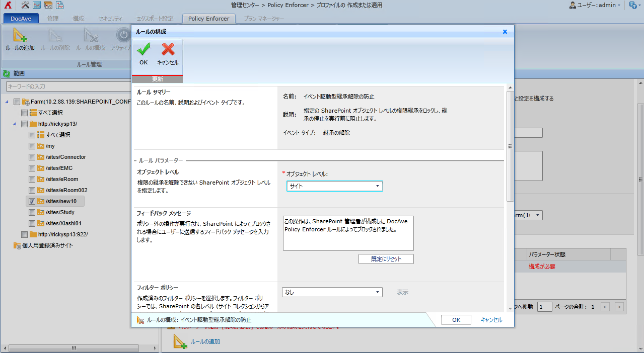Click the Farm node folder icon
The width and height of the screenshot is (644, 353).
[26, 102]
